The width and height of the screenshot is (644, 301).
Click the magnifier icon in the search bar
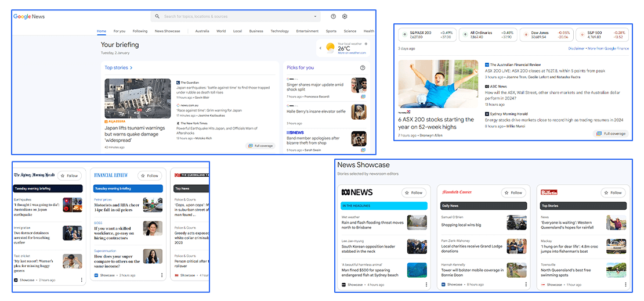[x=157, y=16]
